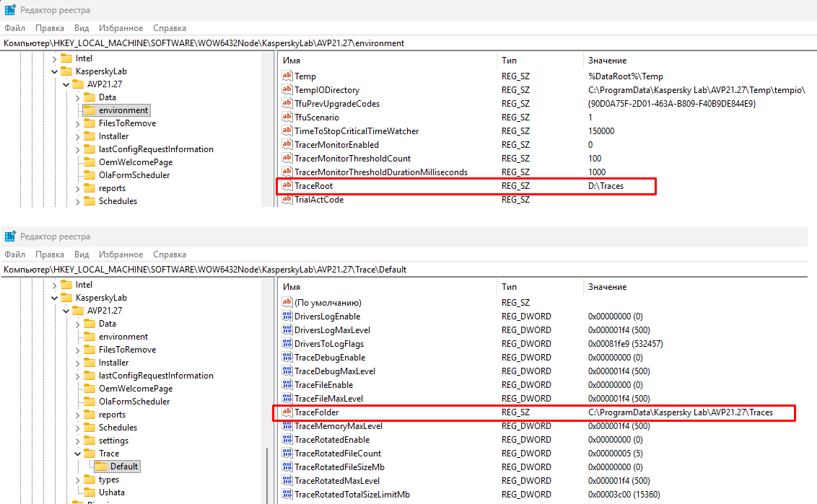
Task: Select the OemWelcomePage folder icon in upper window
Action: [89, 162]
